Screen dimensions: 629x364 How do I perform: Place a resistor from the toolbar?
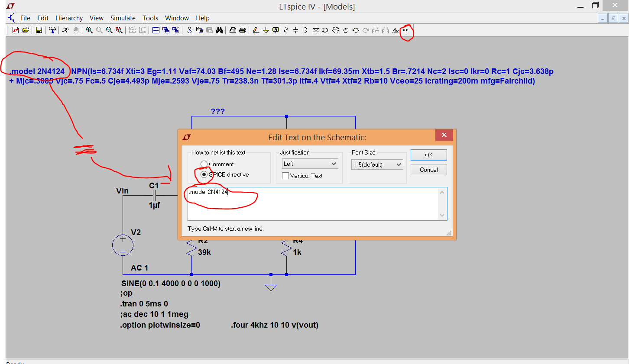coord(286,30)
